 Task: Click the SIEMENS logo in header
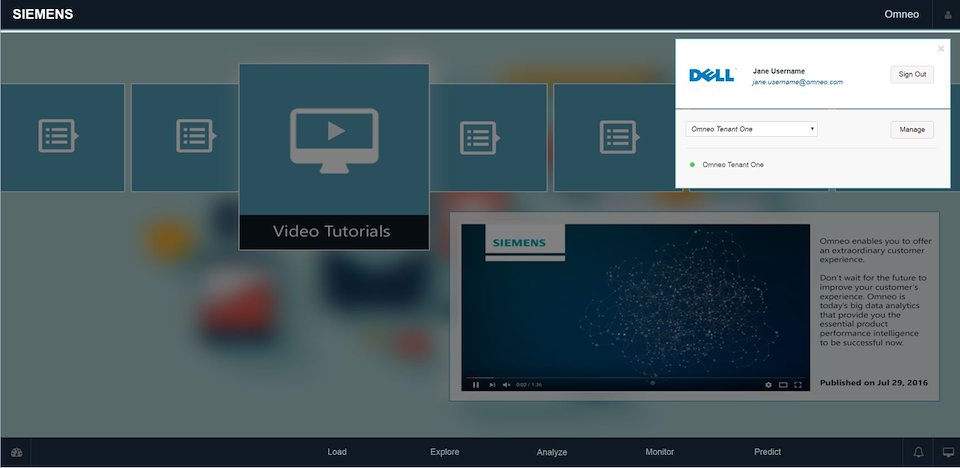pyautogui.click(x=43, y=14)
